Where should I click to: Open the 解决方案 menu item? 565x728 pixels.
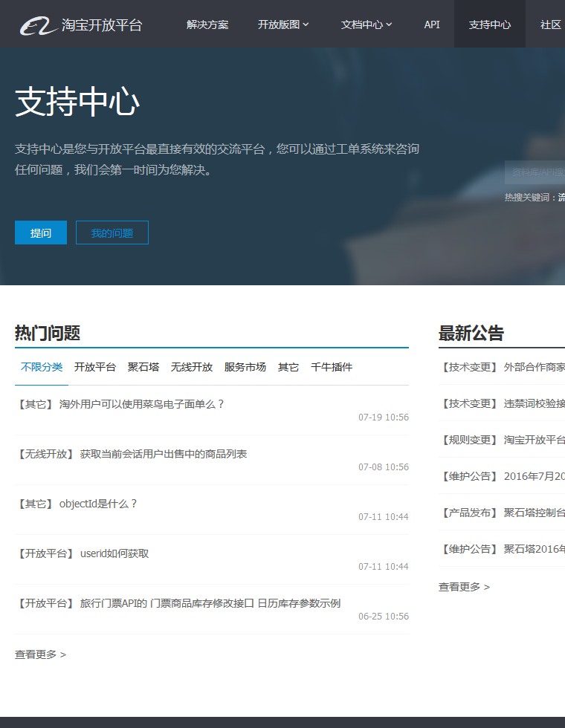coord(207,25)
